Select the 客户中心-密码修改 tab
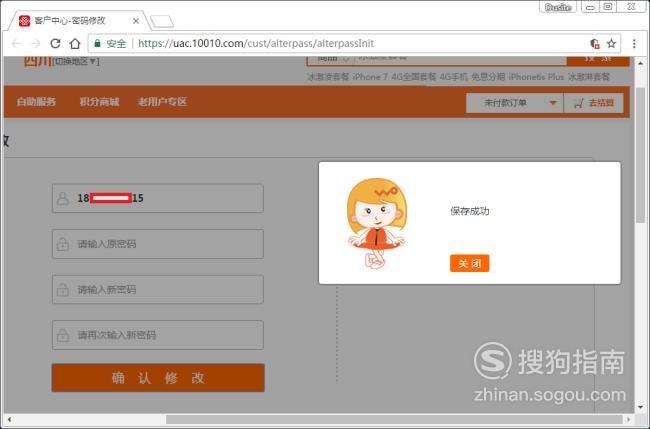Screen dimensions: 650x429 [x=79, y=21]
